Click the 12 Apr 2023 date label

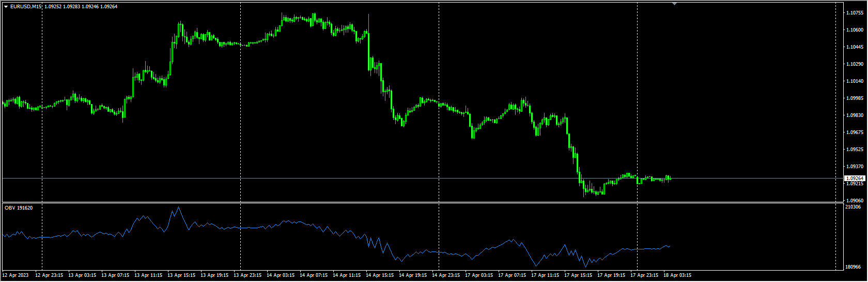[16, 275]
